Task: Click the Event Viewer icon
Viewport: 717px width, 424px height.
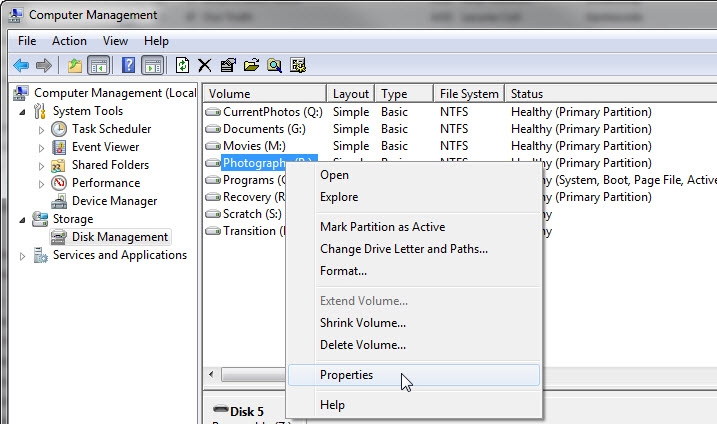Action: pos(59,147)
